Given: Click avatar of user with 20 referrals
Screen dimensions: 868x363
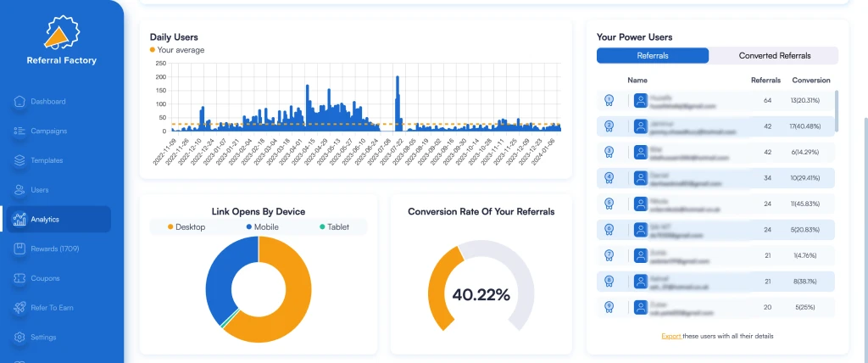Looking at the screenshot, I should tap(641, 307).
